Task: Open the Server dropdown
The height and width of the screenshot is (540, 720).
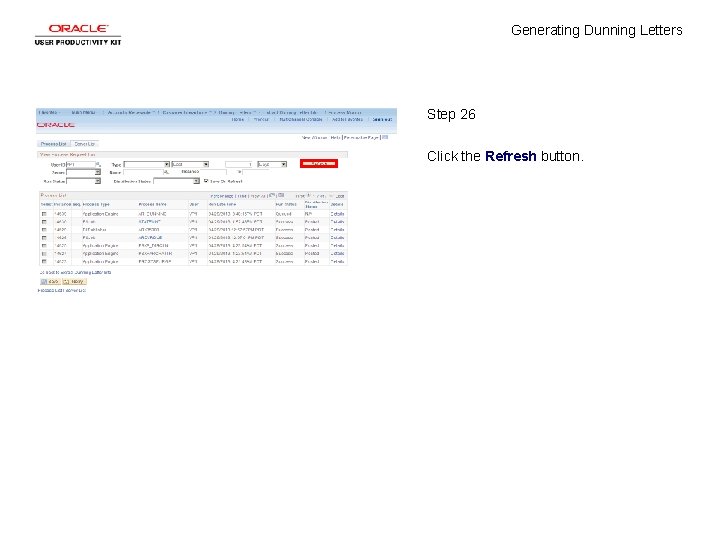Action: point(83,173)
